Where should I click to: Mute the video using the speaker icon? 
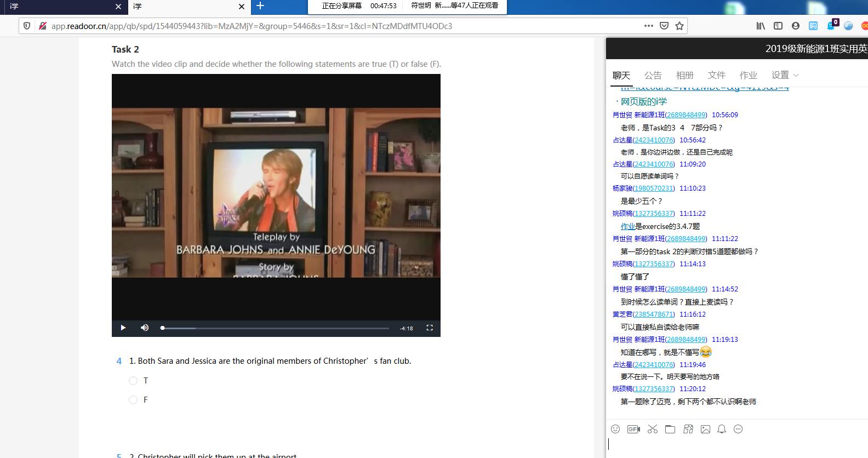point(145,328)
